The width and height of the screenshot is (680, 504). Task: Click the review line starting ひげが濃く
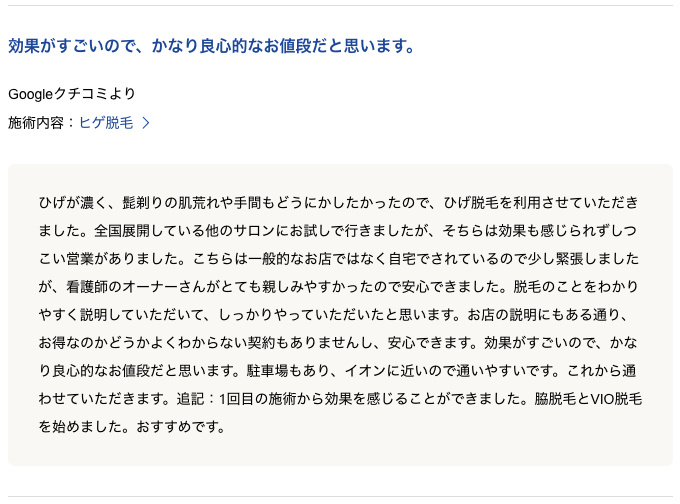[338, 203]
